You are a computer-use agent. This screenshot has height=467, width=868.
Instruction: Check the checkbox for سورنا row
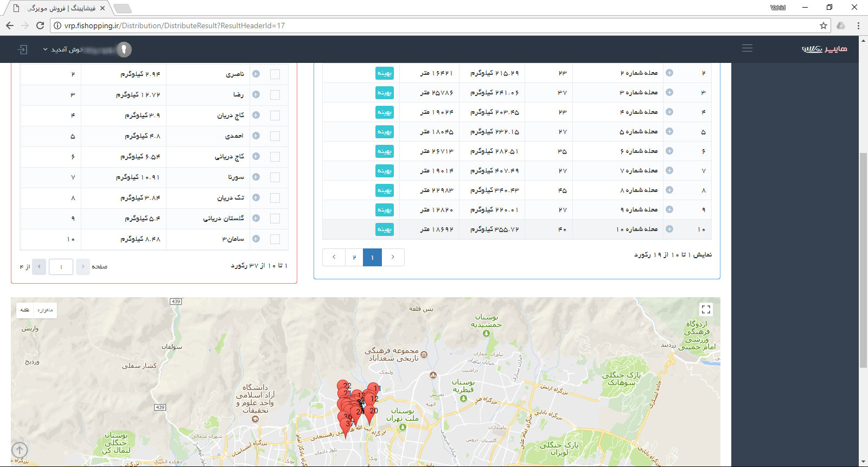pyautogui.click(x=275, y=177)
